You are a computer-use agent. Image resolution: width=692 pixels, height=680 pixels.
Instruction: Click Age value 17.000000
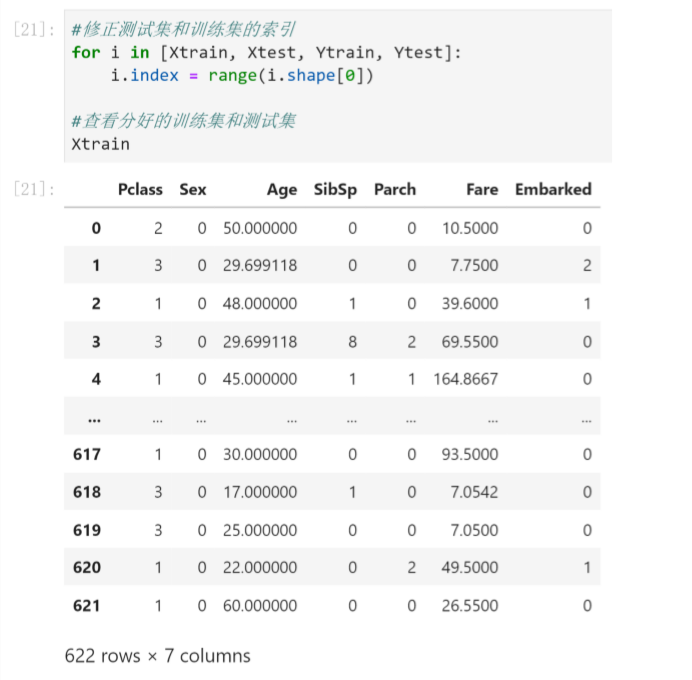click(260, 492)
